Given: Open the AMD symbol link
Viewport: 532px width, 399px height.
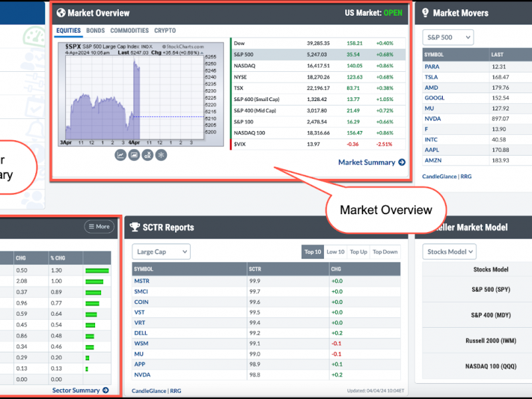Looking at the screenshot, I should click(431, 88).
